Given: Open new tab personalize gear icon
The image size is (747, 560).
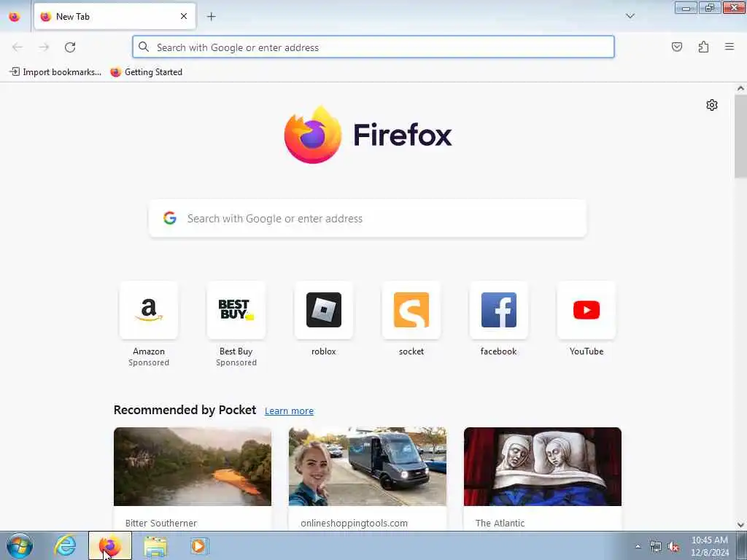Looking at the screenshot, I should (x=712, y=105).
